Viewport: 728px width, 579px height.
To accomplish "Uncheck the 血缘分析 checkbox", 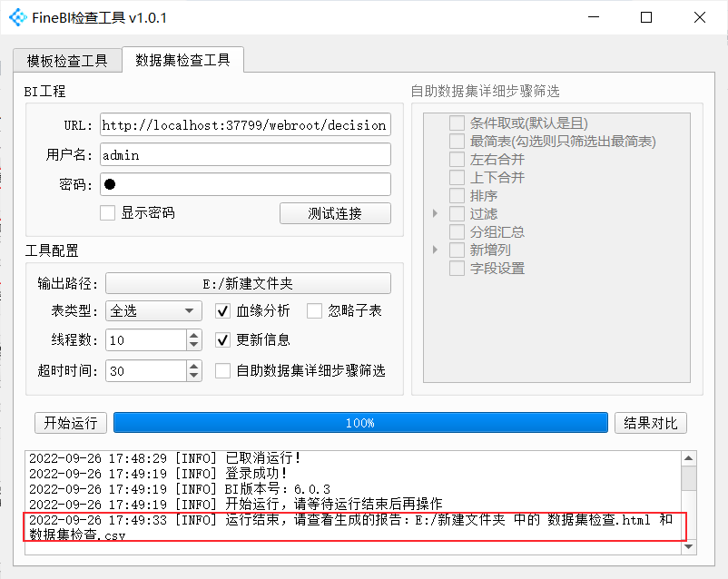I will tap(223, 310).
